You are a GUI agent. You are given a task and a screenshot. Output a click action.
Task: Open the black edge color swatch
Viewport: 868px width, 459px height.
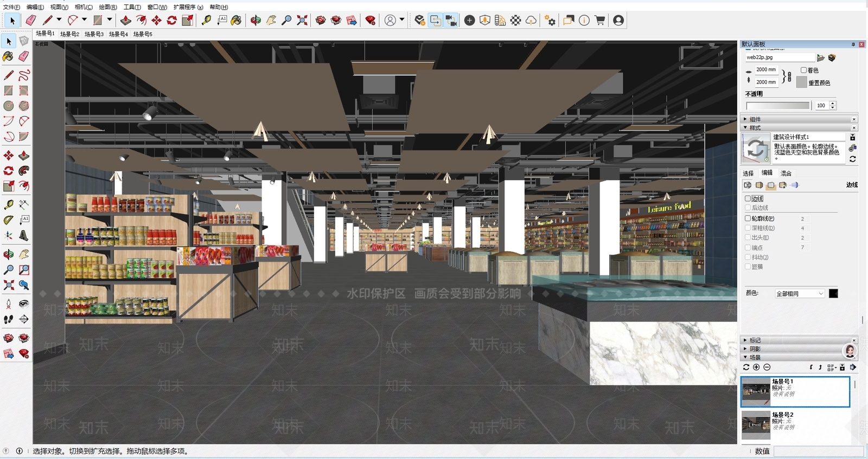click(833, 294)
